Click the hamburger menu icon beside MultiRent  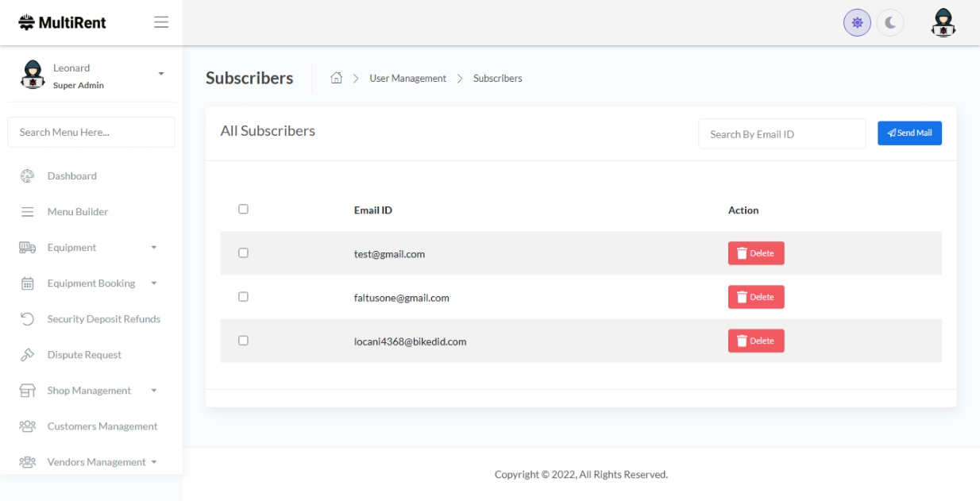[161, 22]
